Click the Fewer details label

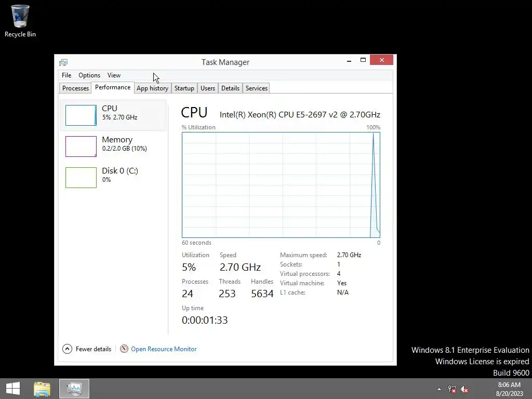click(94, 349)
